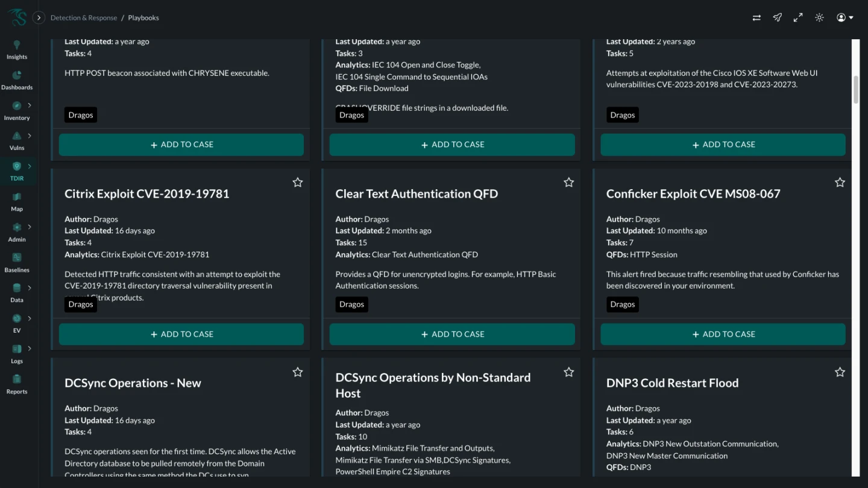Star the Clear Text Authentication QFD playbook
This screenshot has width=868, height=488.
pyautogui.click(x=568, y=183)
